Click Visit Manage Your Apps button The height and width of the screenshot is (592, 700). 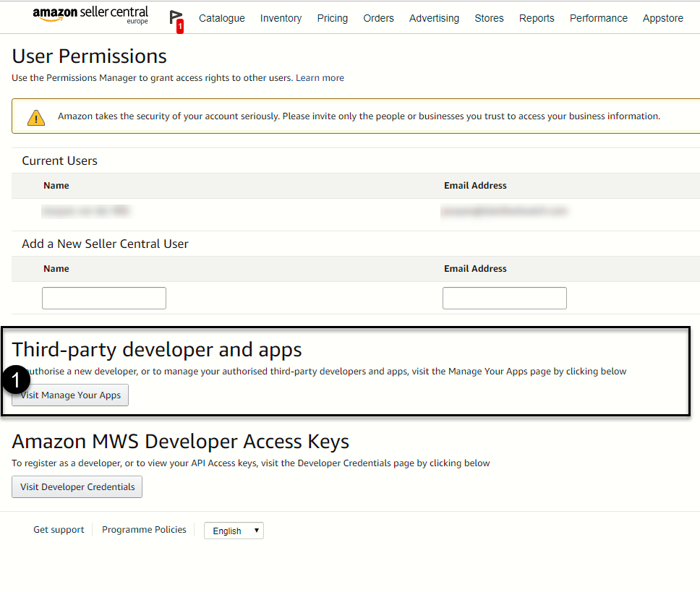click(70, 395)
